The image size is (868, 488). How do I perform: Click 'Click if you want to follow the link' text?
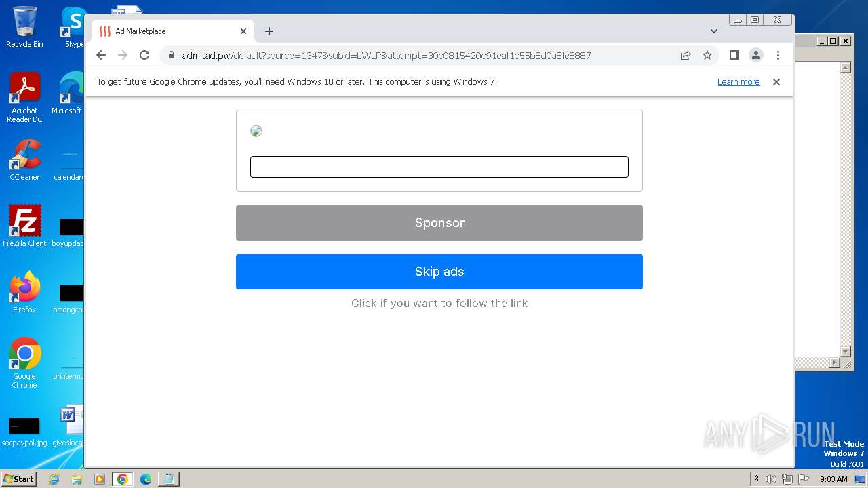pos(439,303)
